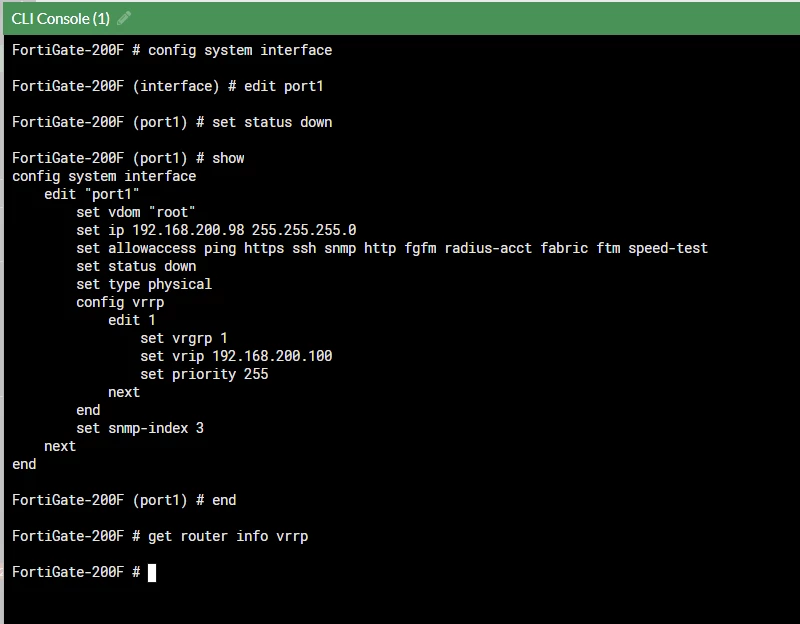Click the word 'speed-test' in allowaccess
The height and width of the screenshot is (624, 800).
[x=668, y=248]
